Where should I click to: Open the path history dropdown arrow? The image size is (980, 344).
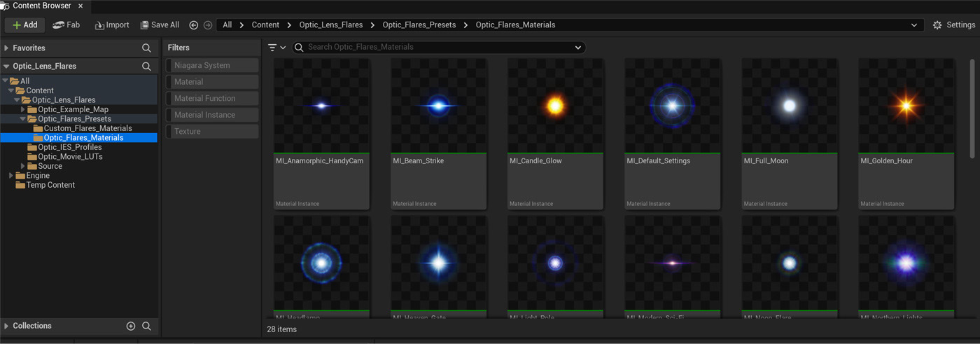click(914, 25)
